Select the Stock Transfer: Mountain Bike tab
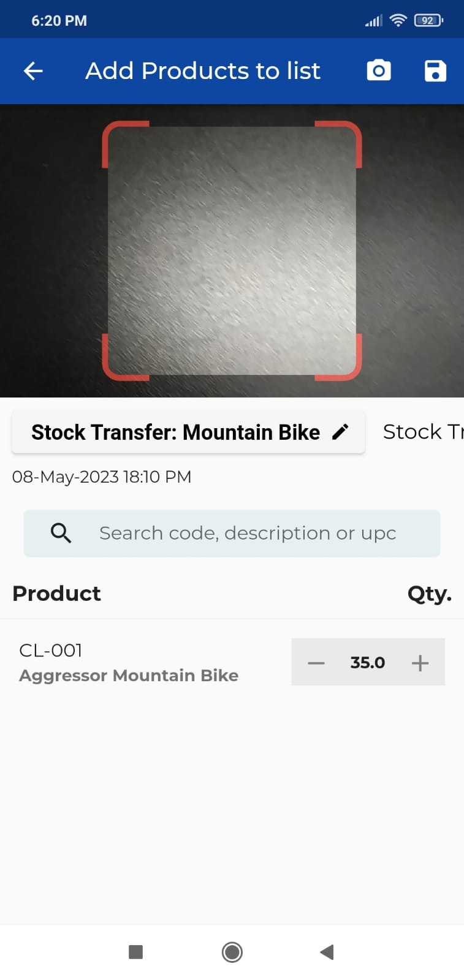Viewport: 464px width, 980px height. pos(175,432)
